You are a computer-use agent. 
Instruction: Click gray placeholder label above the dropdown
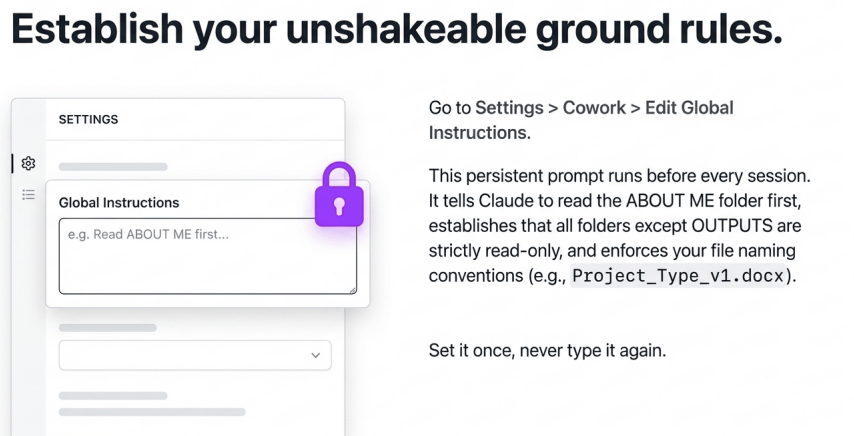108,328
